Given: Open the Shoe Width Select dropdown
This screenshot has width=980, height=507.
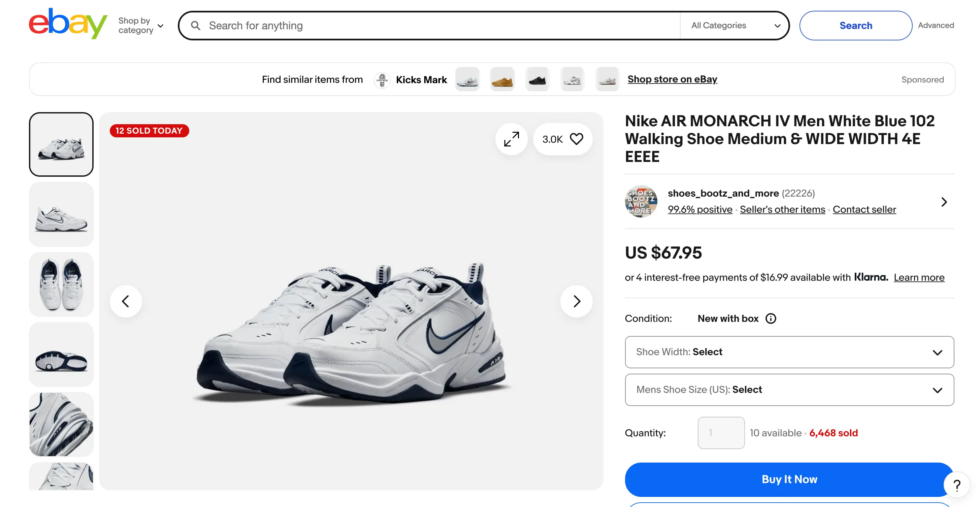Looking at the screenshot, I should (x=789, y=352).
